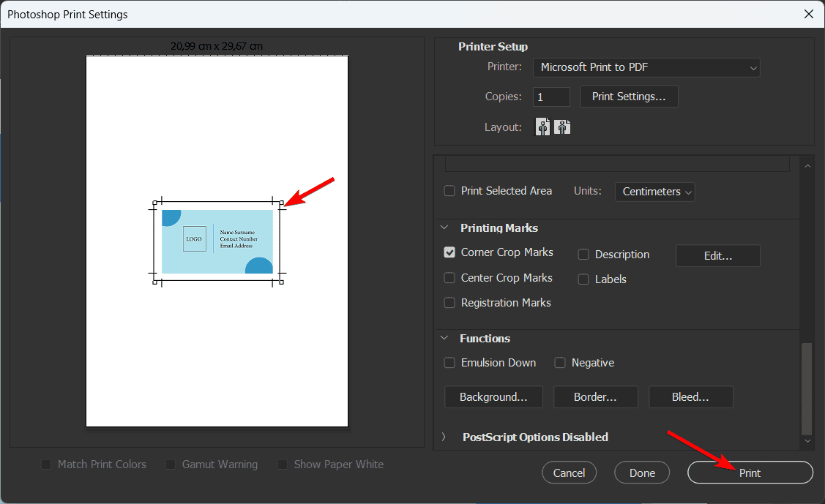Click the Copies input field
Viewport: 825px width, 504px height.
(x=551, y=97)
